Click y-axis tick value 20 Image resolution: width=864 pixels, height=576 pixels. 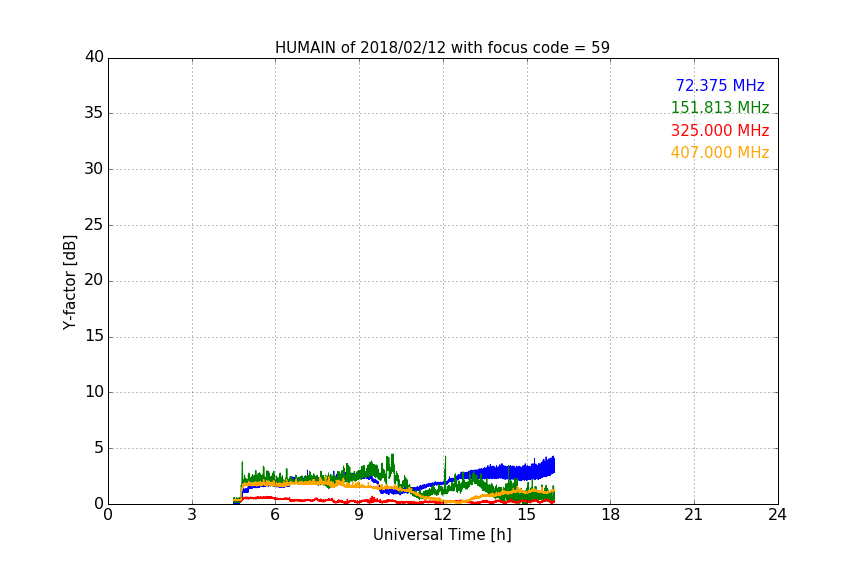click(94, 280)
